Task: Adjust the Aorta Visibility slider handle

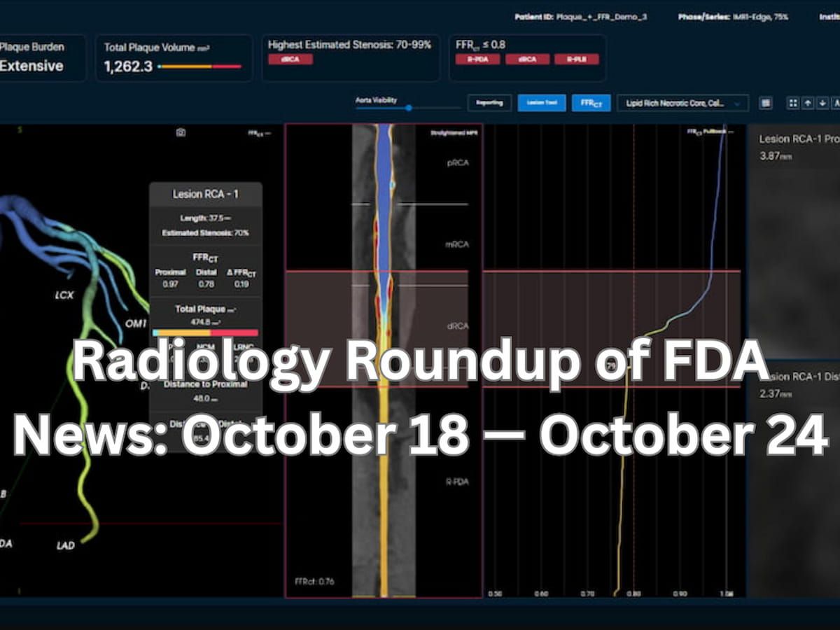Action: 409,108
